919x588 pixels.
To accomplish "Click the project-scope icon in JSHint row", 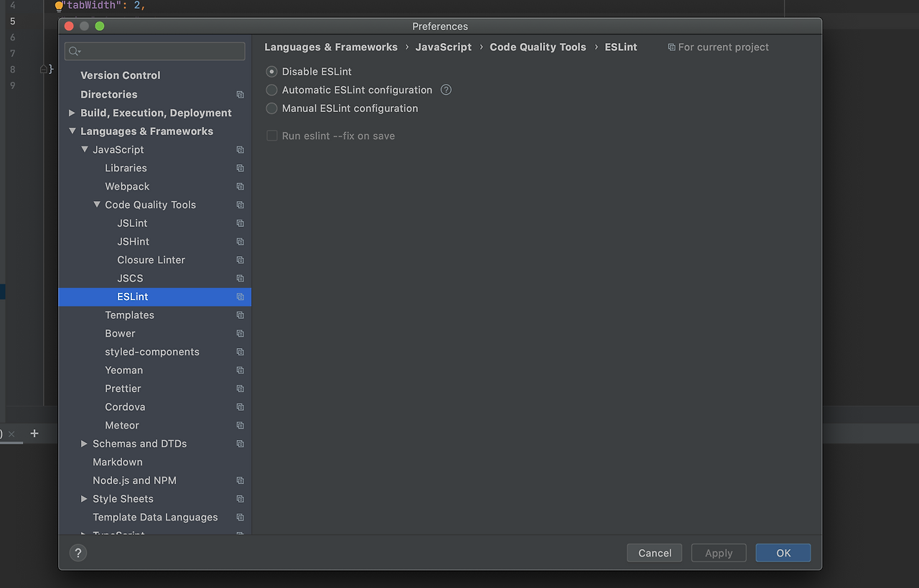I will pos(241,242).
